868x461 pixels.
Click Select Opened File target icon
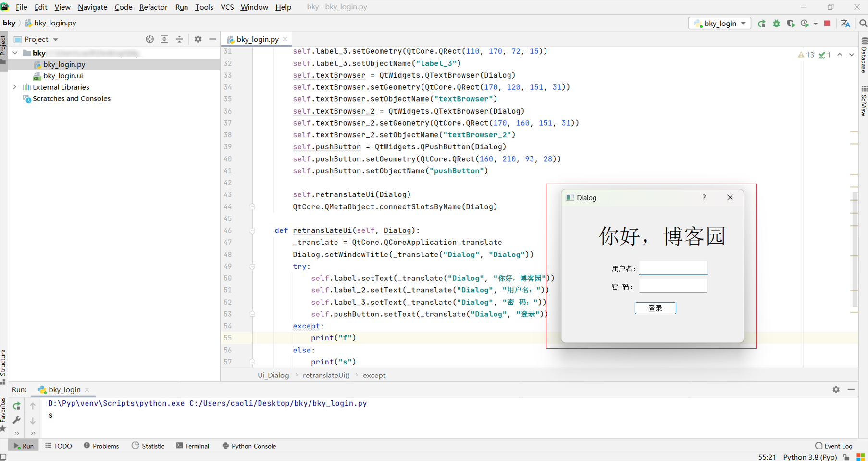[150, 39]
